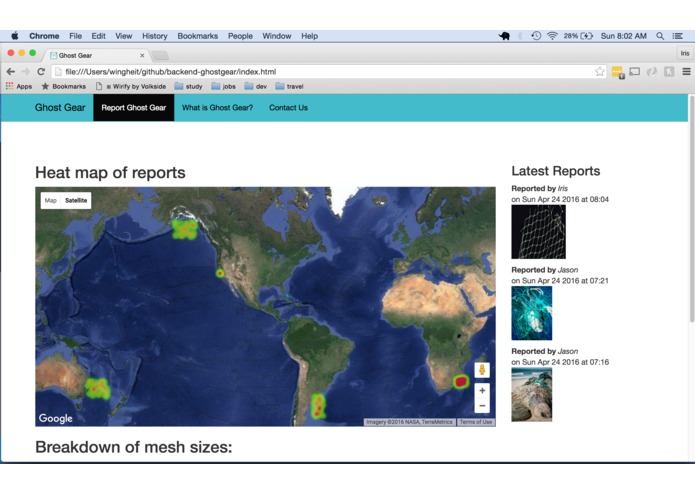Open Spotlight search icon

tap(660, 36)
